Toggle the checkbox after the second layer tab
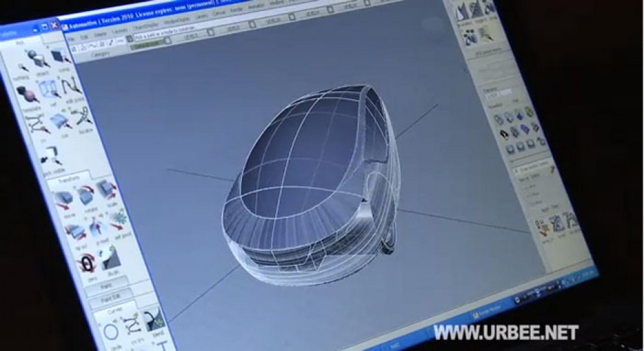The image size is (644, 351). point(252,25)
